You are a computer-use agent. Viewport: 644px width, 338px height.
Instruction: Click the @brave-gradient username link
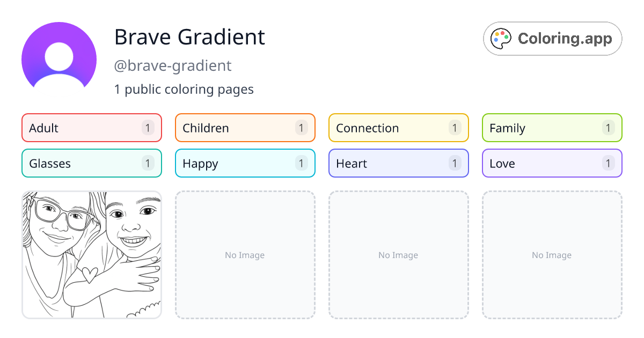pyautogui.click(x=173, y=65)
